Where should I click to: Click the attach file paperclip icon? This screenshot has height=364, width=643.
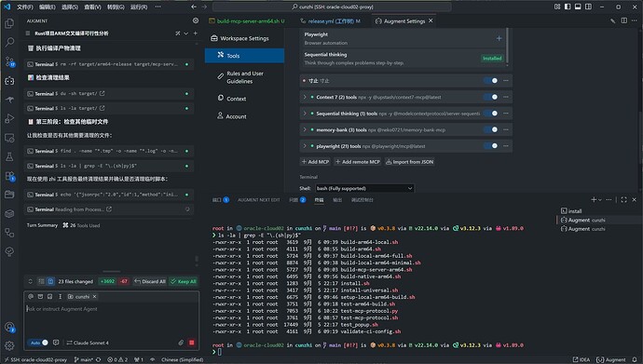(181, 343)
